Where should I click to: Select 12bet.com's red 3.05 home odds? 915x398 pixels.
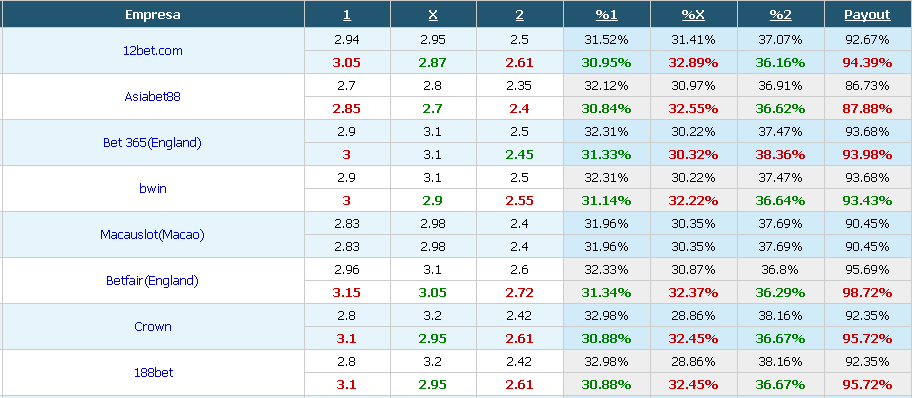pyautogui.click(x=347, y=62)
